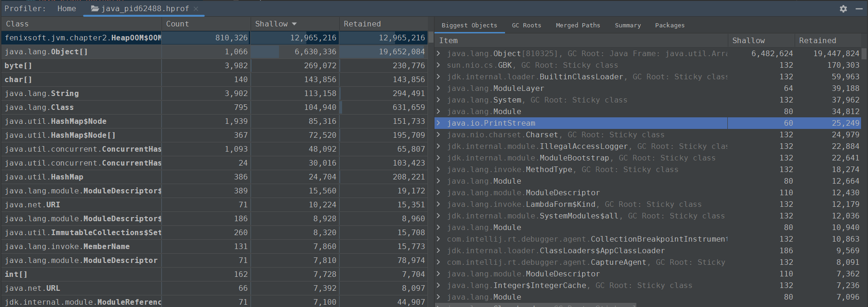Expand the java.lang.ModuleLayer item
Image resolution: width=868 pixels, height=307 pixels.
[438, 89]
